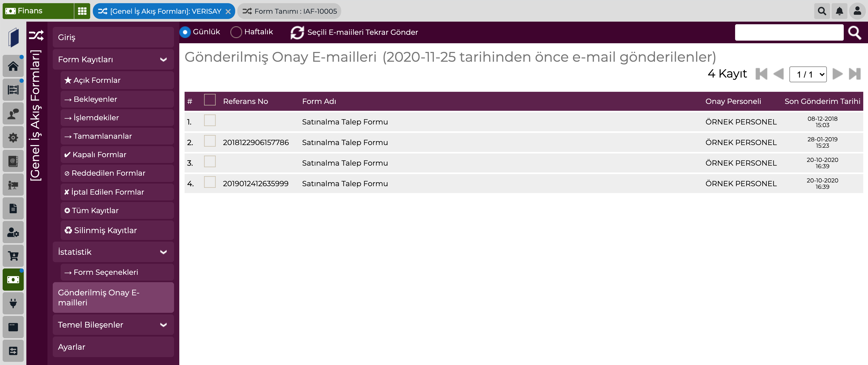Open the Giriş menu item
The height and width of the screenshot is (365, 868).
[113, 37]
